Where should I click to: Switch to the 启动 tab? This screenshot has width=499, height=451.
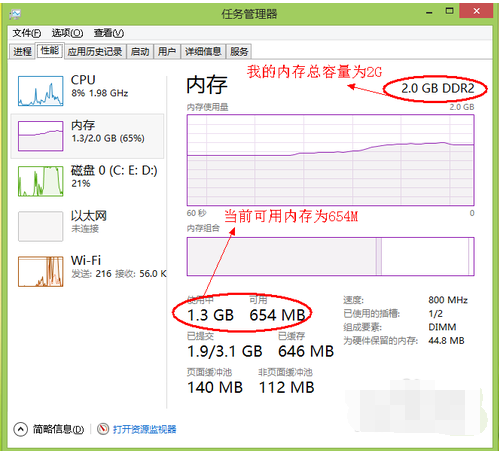(140, 52)
